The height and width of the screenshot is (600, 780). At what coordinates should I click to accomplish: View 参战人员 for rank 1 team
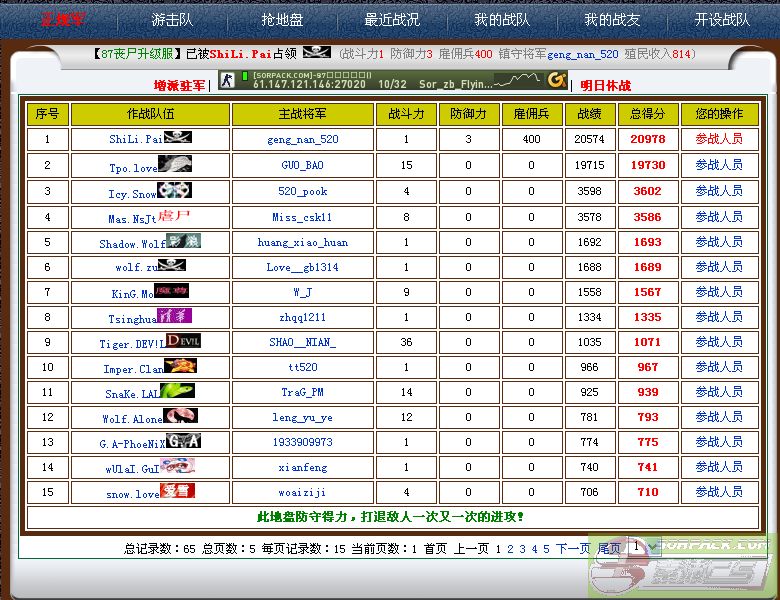click(718, 140)
